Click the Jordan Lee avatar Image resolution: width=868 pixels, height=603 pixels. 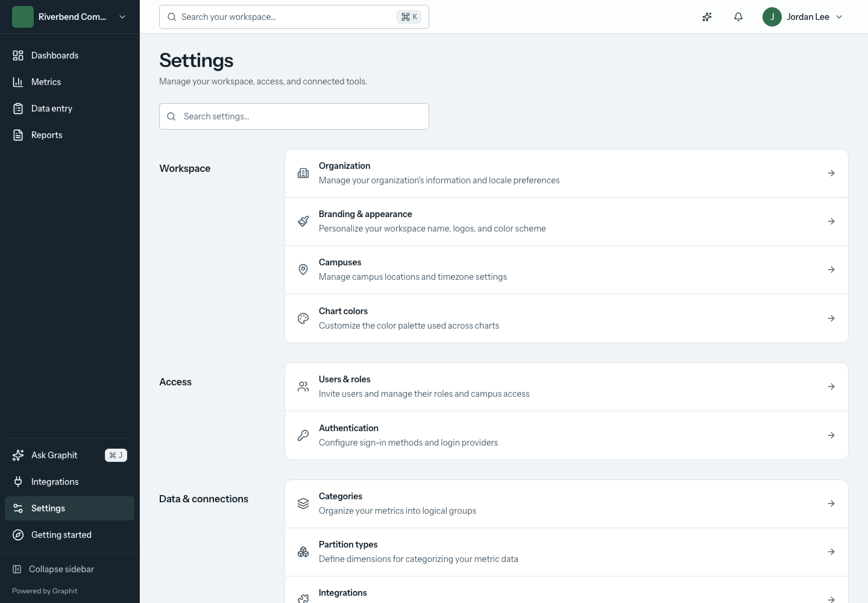click(772, 17)
